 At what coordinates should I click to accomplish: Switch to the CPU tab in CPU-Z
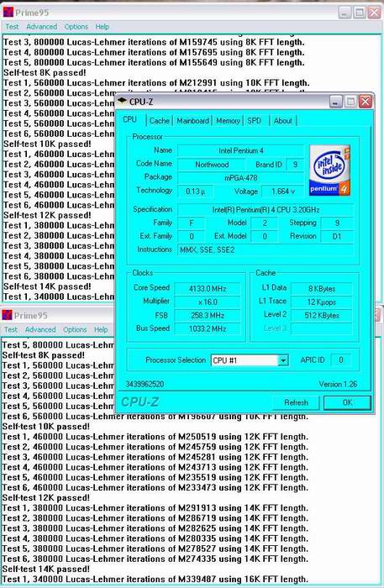[129, 119]
